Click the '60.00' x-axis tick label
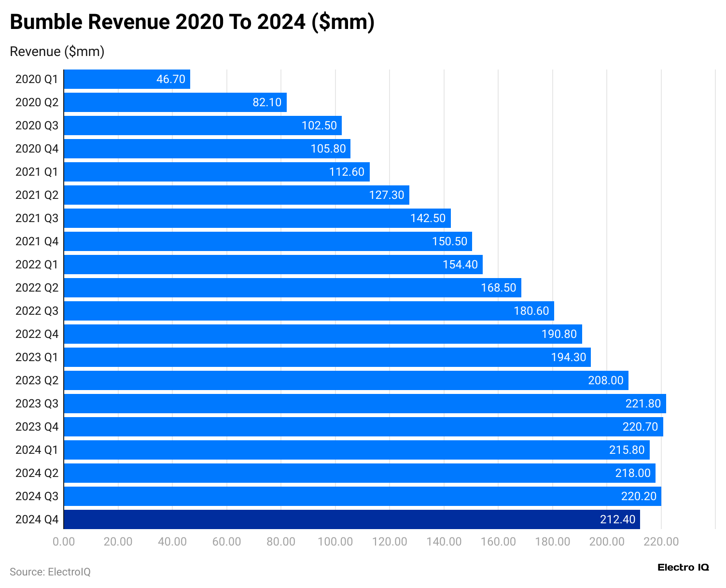Screen dimensions: 726x588 pyautogui.click(x=227, y=542)
